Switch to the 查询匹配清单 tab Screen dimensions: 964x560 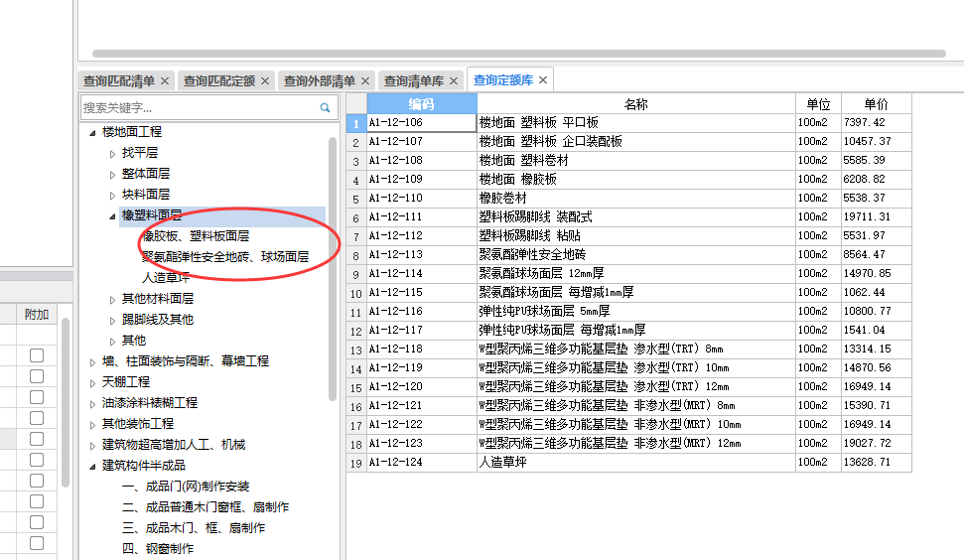click(x=119, y=81)
